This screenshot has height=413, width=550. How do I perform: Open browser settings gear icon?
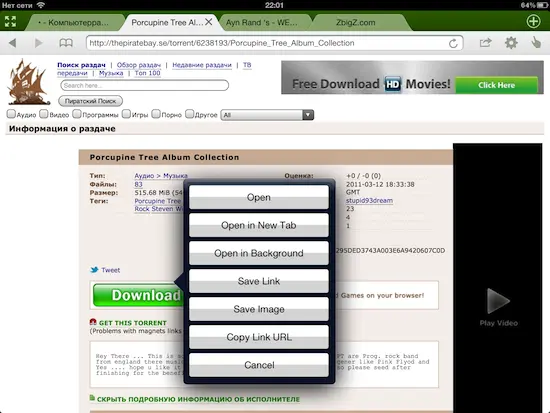tap(511, 43)
